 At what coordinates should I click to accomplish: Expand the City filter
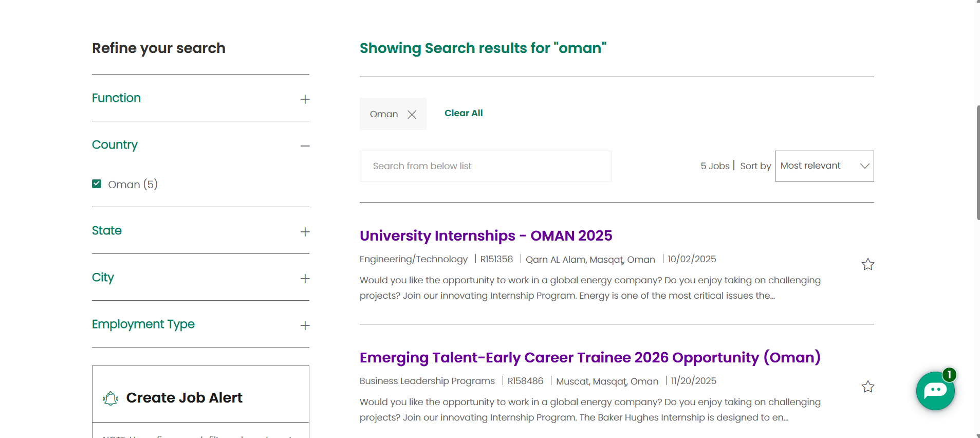(x=305, y=279)
